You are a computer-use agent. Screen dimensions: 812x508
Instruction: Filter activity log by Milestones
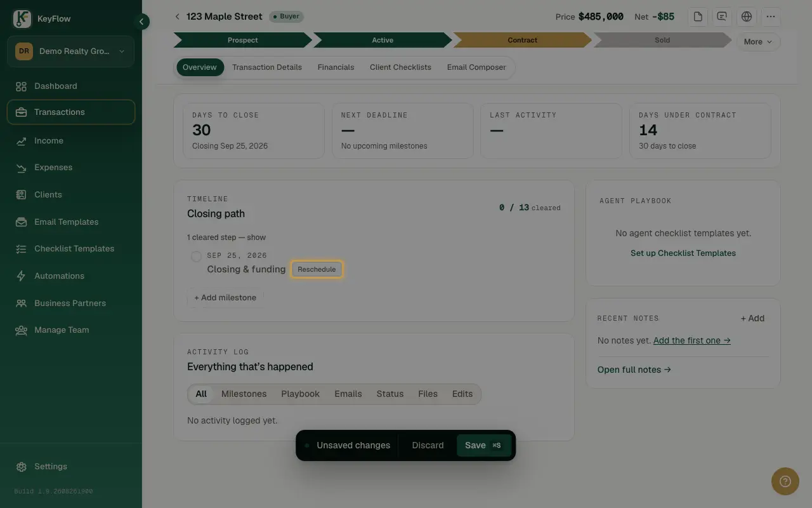tap(244, 394)
